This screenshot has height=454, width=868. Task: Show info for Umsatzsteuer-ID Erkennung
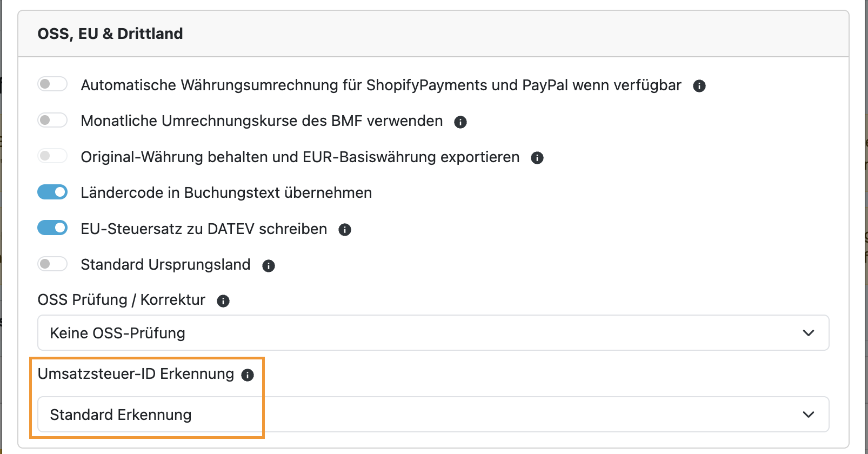(x=248, y=375)
